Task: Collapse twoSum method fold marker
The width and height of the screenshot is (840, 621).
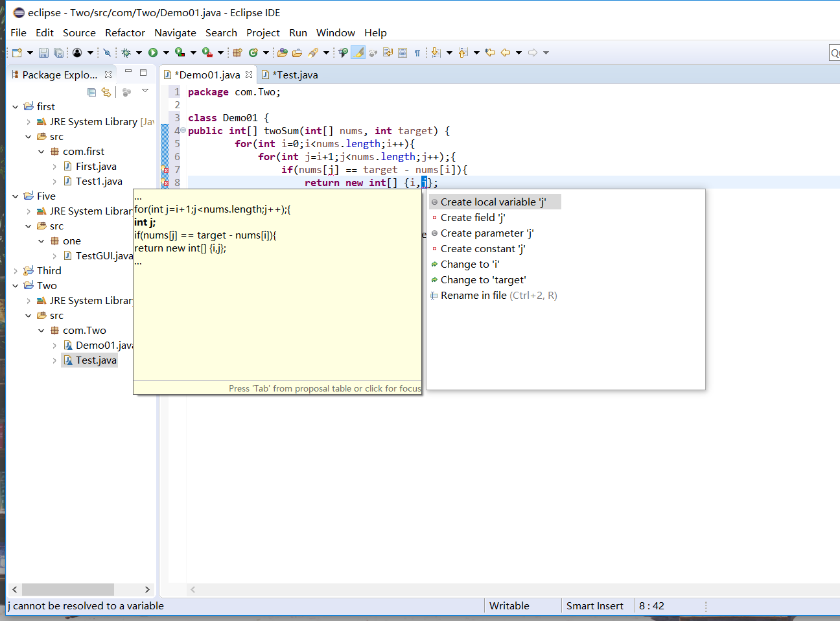Action: (x=183, y=131)
